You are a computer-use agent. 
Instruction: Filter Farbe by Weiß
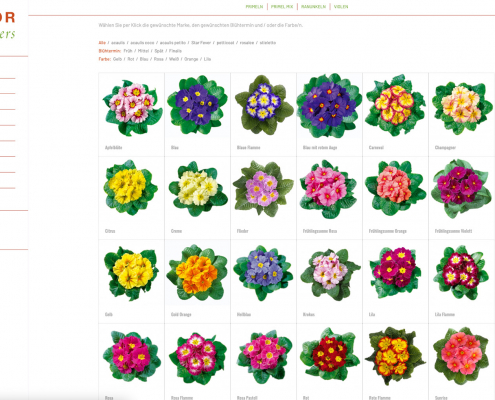(174, 59)
